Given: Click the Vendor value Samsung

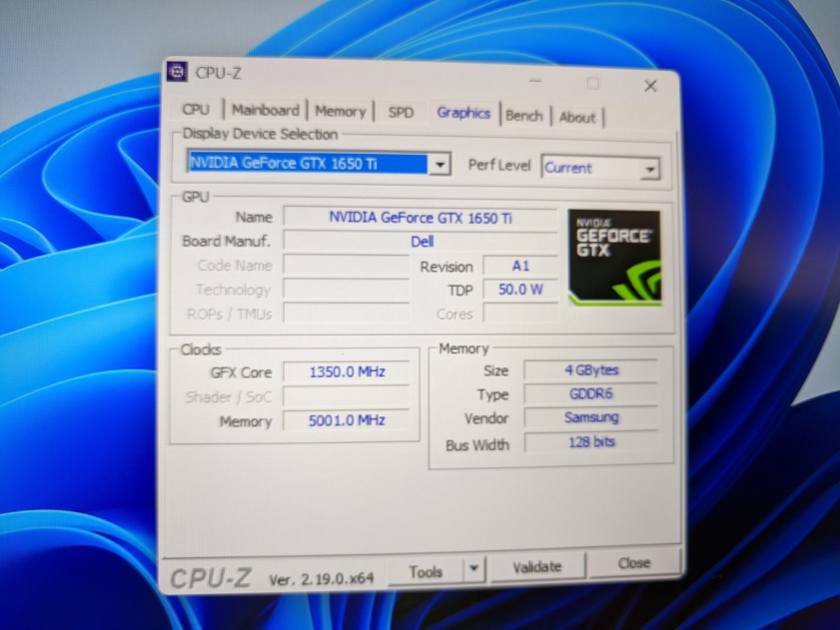Looking at the screenshot, I should 591,418.
